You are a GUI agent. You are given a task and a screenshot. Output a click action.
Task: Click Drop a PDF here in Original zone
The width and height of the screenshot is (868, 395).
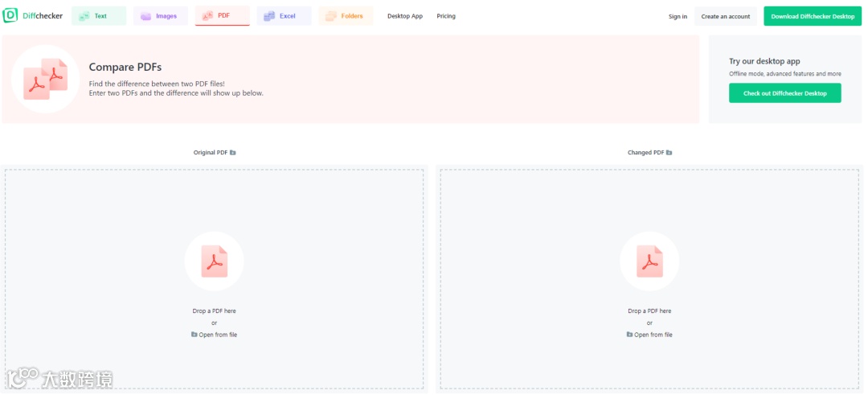pyautogui.click(x=215, y=311)
